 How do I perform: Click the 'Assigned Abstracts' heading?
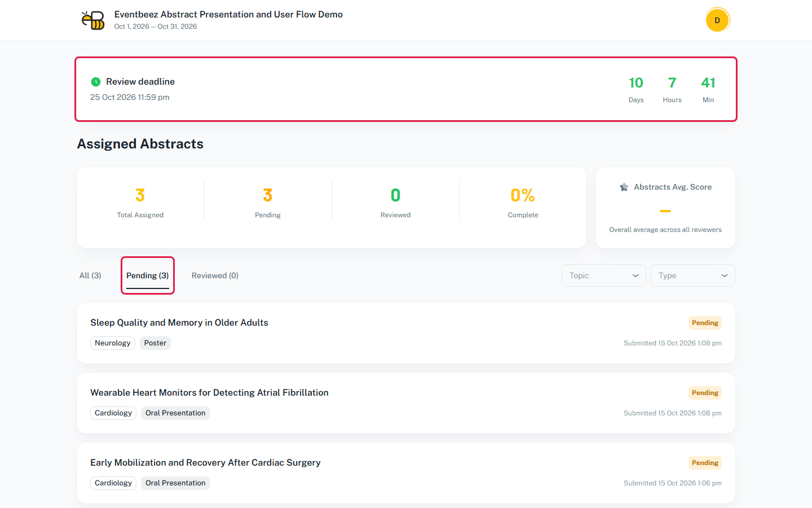click(x=140, y=144)
